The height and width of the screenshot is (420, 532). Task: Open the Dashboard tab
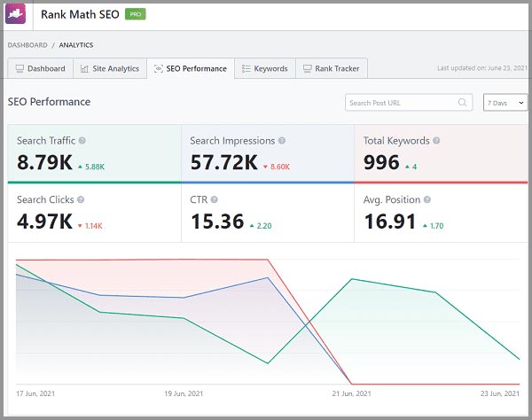[x=41, y=68]
